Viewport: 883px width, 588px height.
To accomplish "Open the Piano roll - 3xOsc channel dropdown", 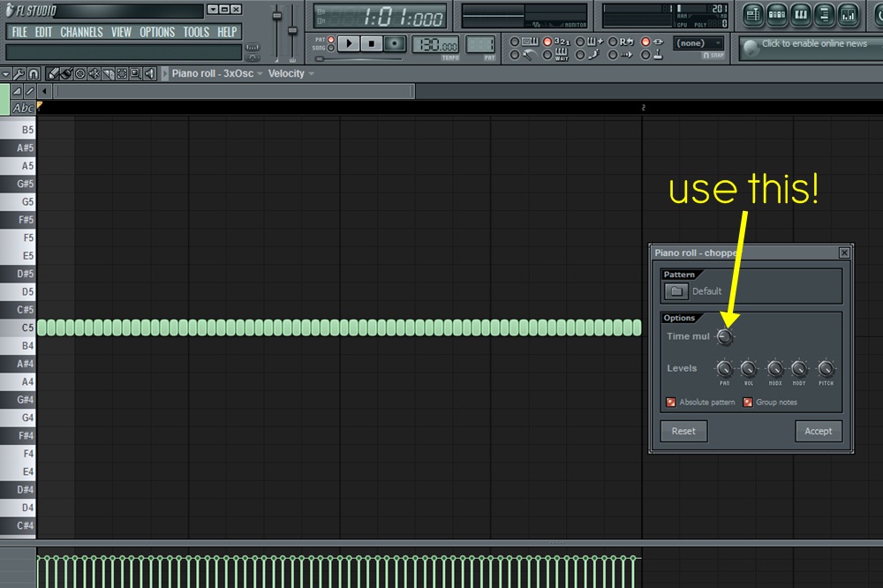I will pos(217,73).
